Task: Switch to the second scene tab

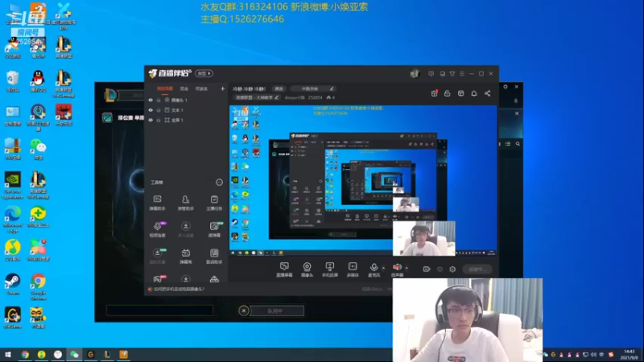Action: (x=184, y=88)
